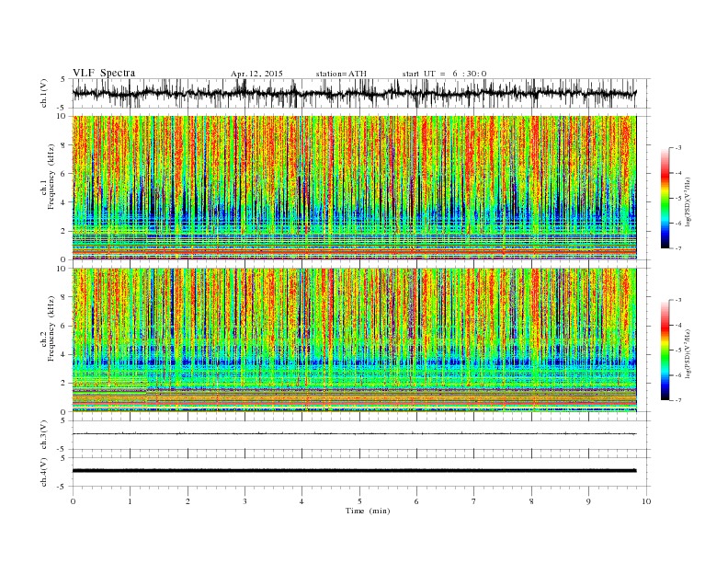
Task: Click the "-7" label on ch.2 colorbar
Action: (678, 400)
